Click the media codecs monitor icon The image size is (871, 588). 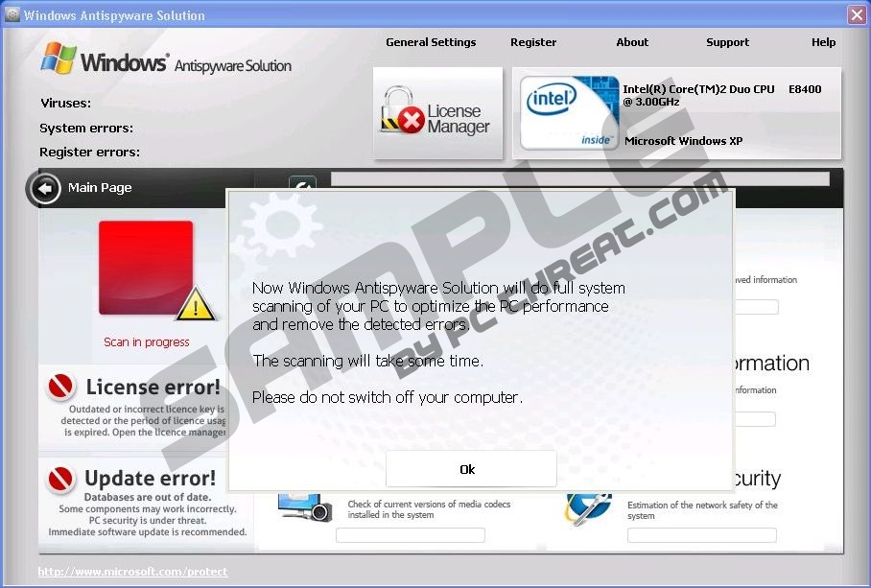[x=305, y=506]
